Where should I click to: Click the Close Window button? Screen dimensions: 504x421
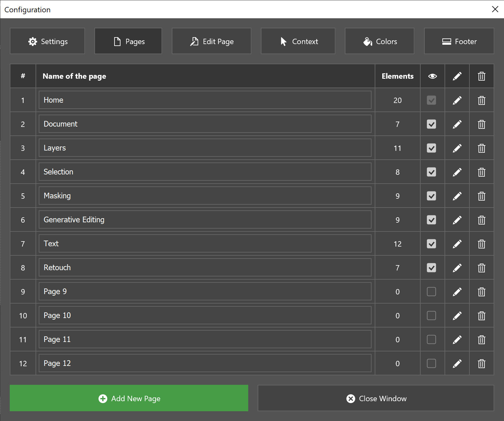coord(376,398)
